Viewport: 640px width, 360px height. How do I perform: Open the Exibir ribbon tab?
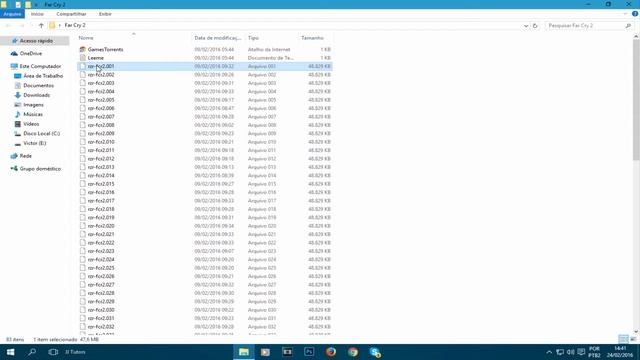click(x=105, y=14)
